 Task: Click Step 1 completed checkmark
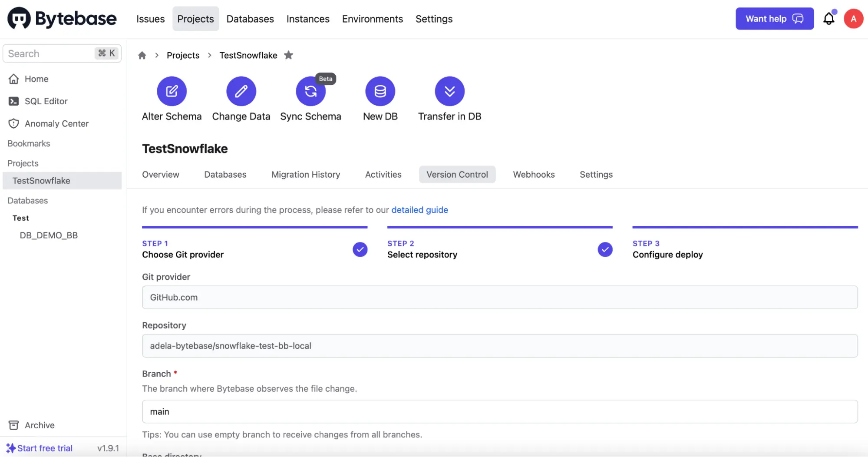tap(360, 249)
